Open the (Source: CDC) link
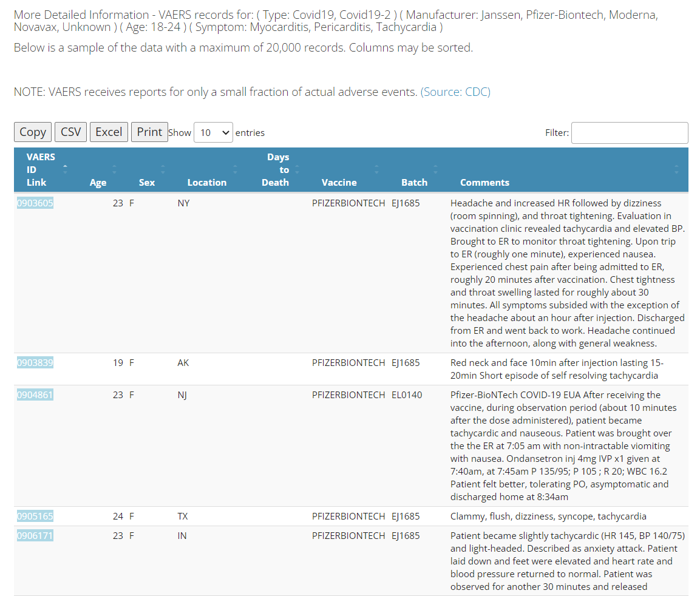The width and height of the screenshot is (700, 596). 455,92
